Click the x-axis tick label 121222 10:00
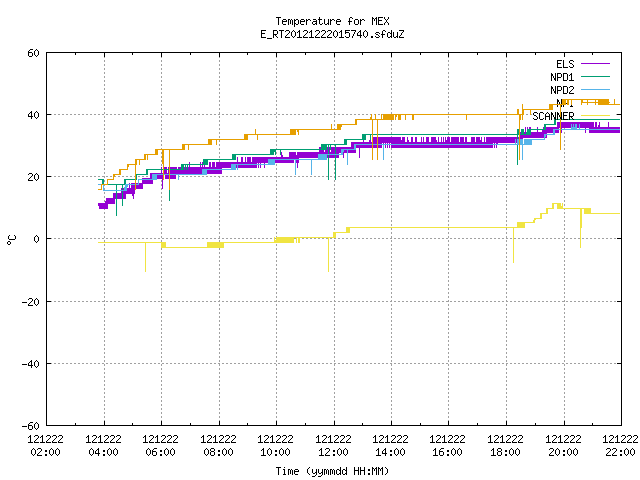This screenshot has height=480, width=640. coord(276,446)
